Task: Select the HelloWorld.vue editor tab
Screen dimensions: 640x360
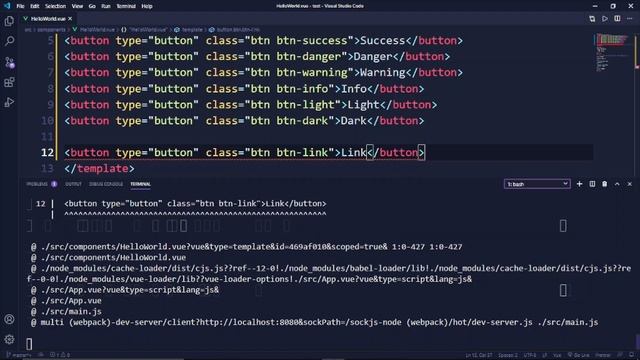Action: point(47,19)
